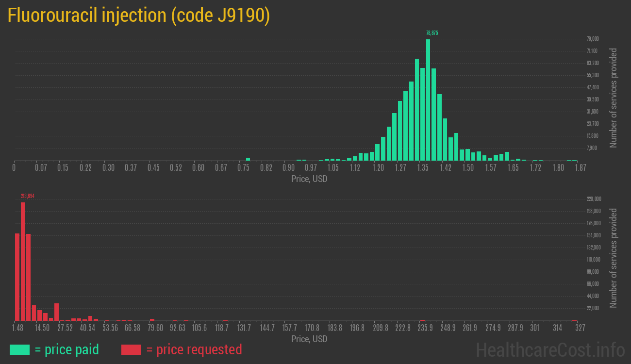The height and width of the screenshot is (364, 631).
Task: Open the HealthcareCost.info watermark link
Action: point(550,349)
